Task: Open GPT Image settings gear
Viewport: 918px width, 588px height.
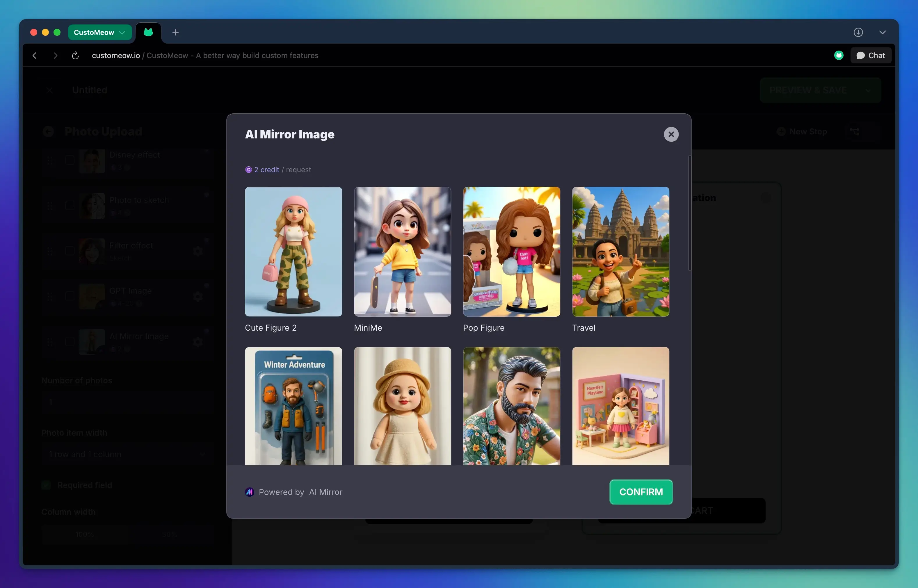Action: tap(198, 296)
